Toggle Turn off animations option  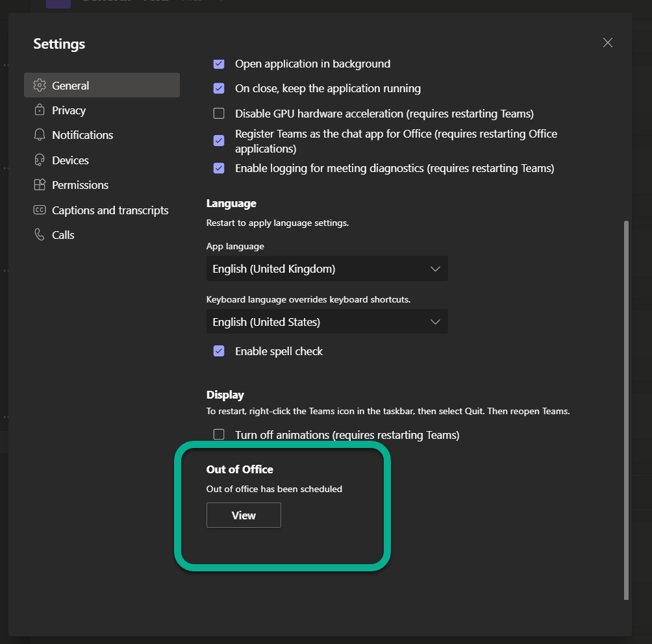[219, 434]
